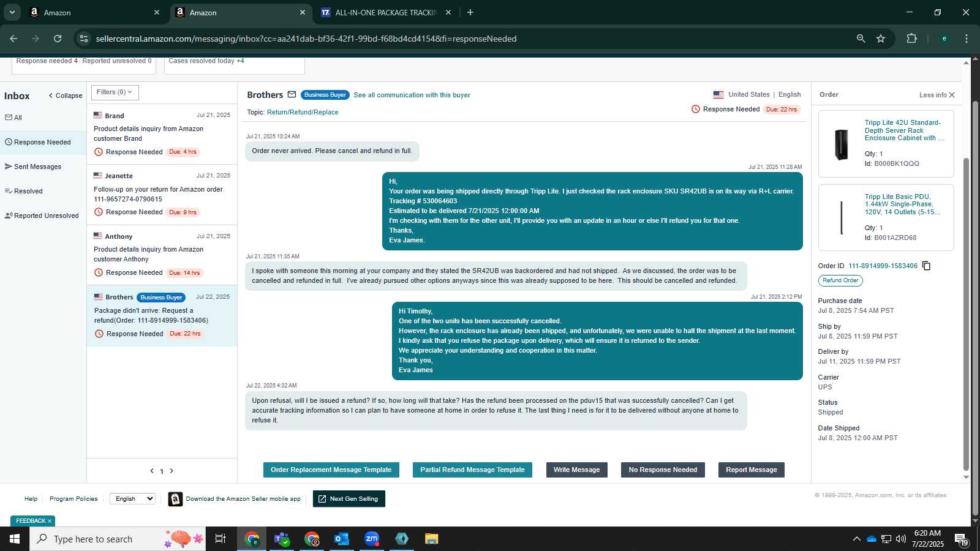Open the All messages folder
The width and height of the screenshot is (980, 551).
click(13, 118)
